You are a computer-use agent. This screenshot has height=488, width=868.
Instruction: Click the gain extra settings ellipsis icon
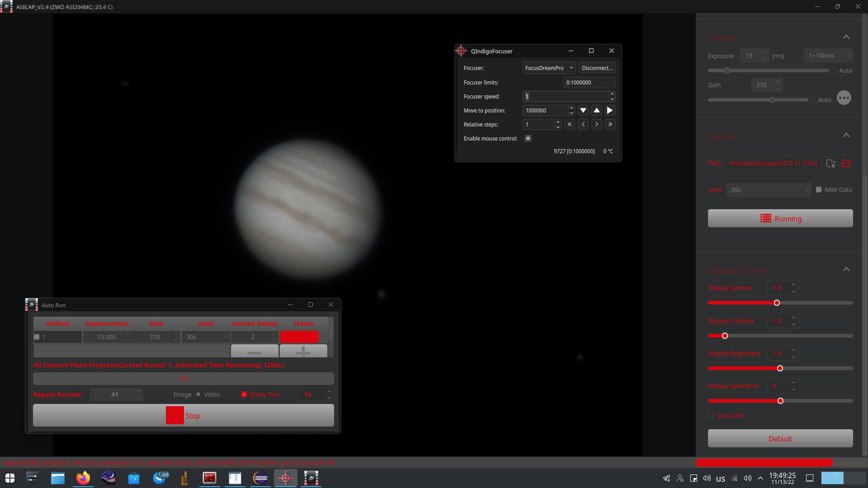pos(844,98)
